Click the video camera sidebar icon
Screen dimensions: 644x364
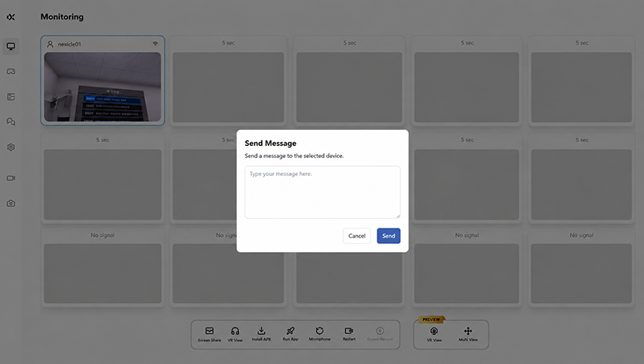pos(11,178)
